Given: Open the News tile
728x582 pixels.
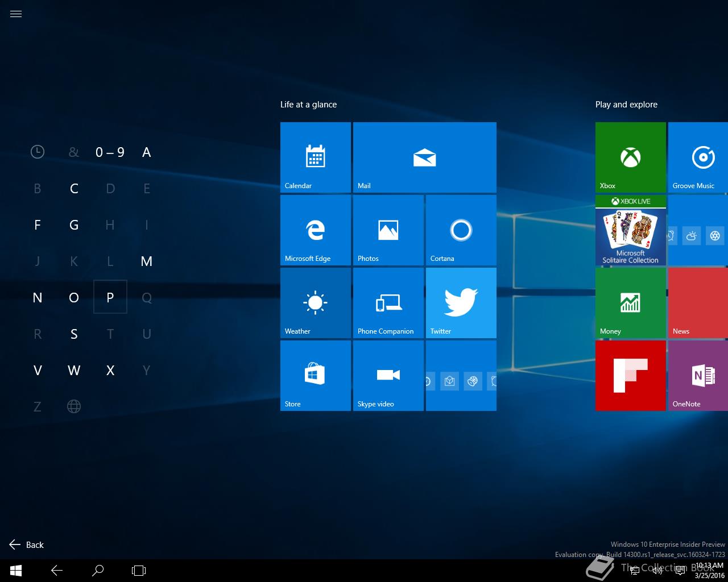Looking at the screenshot, I should [x=698, y=303].
